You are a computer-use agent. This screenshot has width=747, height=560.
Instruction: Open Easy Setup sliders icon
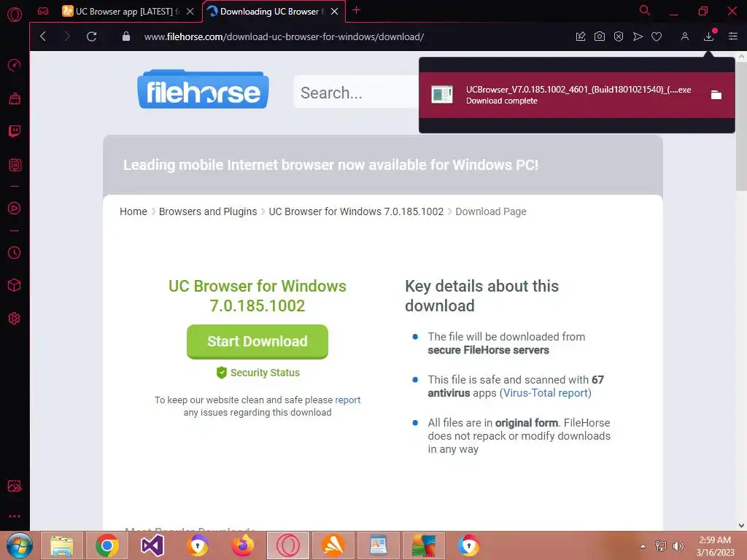[732, 36]
